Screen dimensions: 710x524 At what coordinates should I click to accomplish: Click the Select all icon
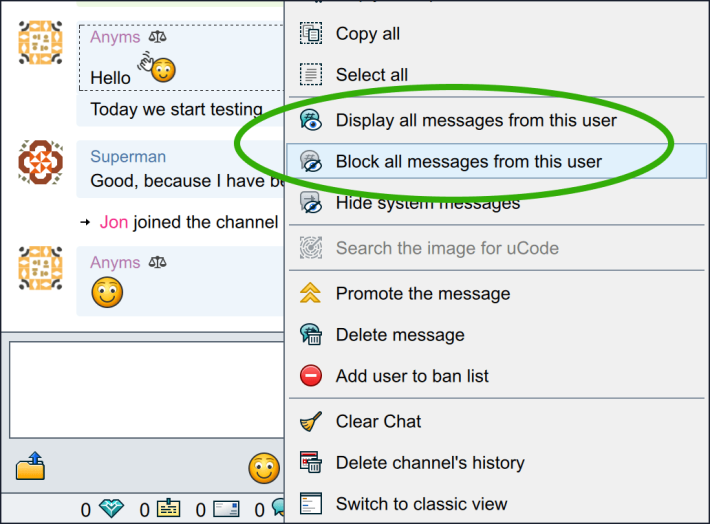coord(311,75)
